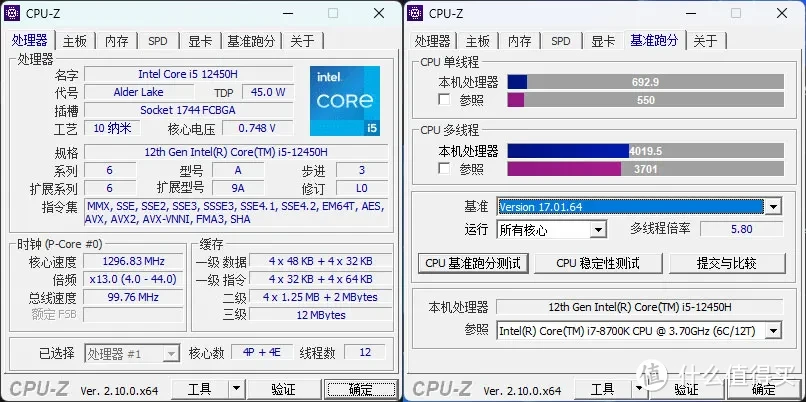This screenshot has width=806, height=402.
Task: Open the 参照 processor i7-8700K dropdown
Action: [x=773, y=331]
